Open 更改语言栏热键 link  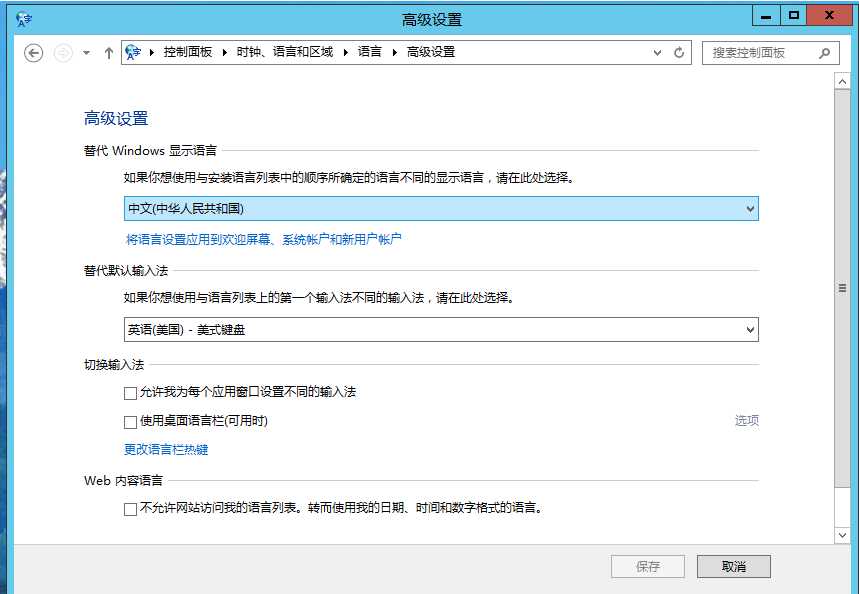[x=166, y=450]
